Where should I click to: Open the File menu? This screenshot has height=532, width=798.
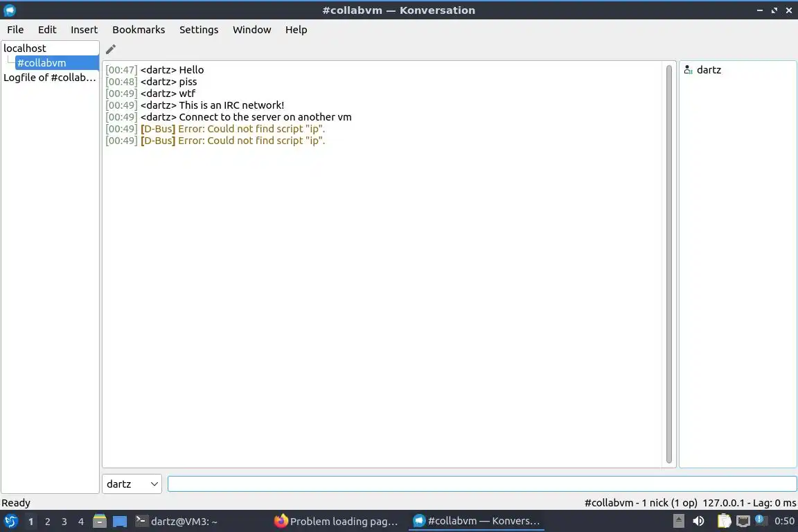pos(15,30)
